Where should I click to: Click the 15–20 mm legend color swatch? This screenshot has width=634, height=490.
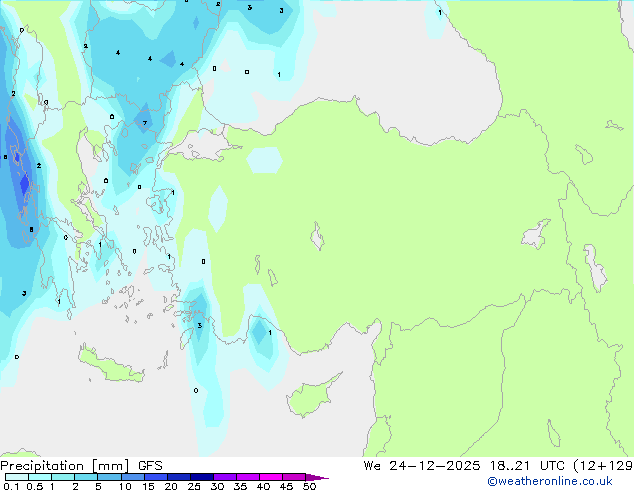[x=155, y=477]
